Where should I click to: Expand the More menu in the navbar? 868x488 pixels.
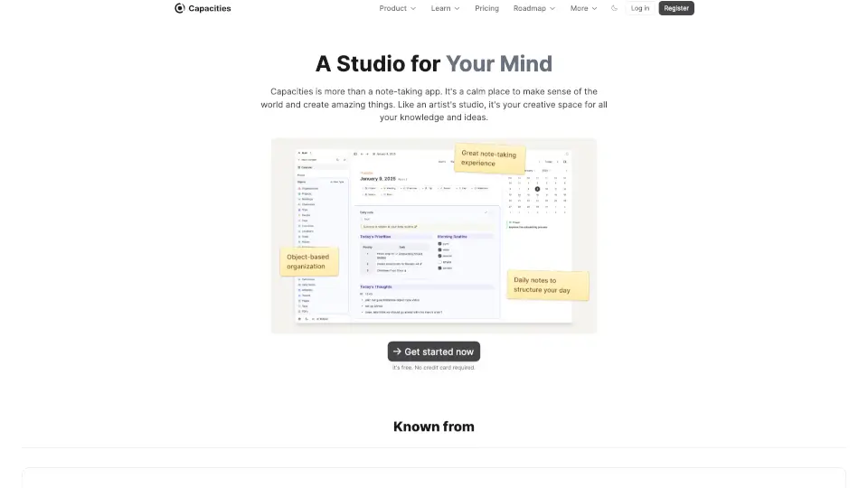point(583,8)
